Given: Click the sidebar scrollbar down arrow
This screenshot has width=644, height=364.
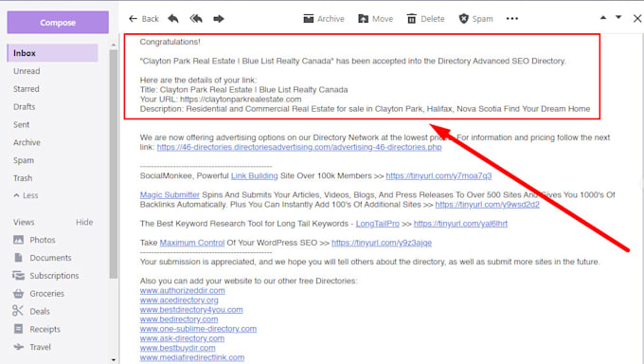Looking at the screenshot, I should (x=114, y=360).
